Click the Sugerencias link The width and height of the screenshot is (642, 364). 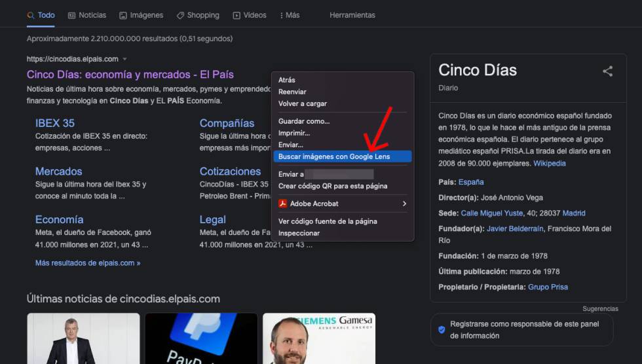coord(600,309)
